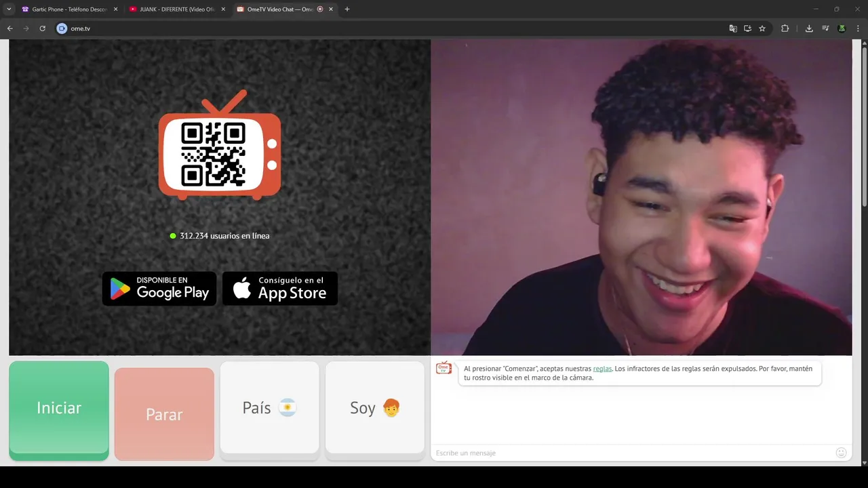
Task: Click the OmeTV QR code television logo
Action: [x=220, y=145]
